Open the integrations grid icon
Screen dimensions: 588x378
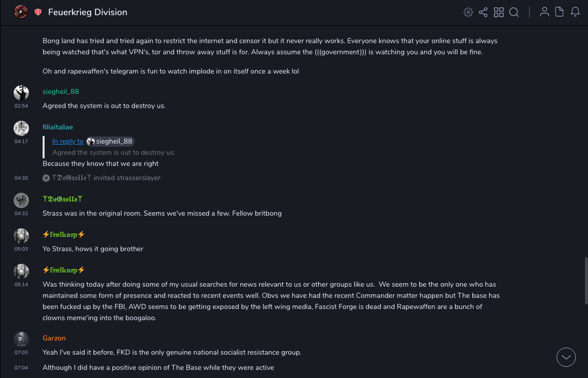coord(499,12)
